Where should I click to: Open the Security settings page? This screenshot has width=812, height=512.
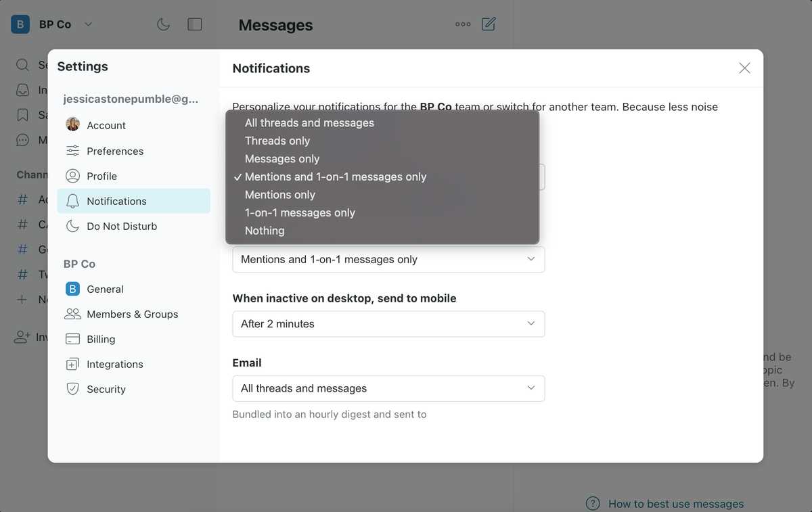(x=106, y=389)
